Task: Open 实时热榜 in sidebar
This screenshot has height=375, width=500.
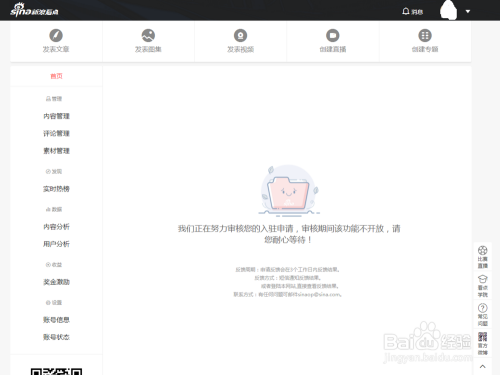Action: click(x=56, y=189)
